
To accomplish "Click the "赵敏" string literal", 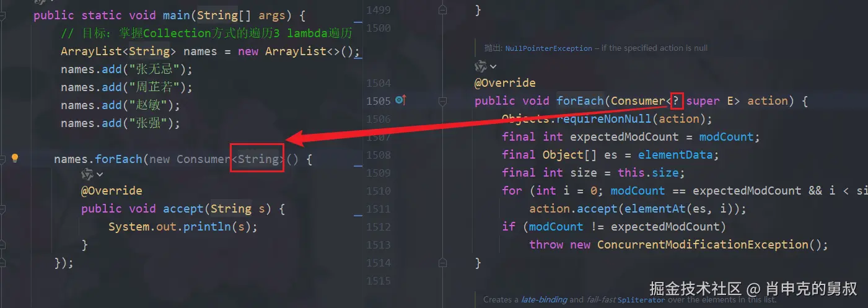I will (x=147, y=105).
